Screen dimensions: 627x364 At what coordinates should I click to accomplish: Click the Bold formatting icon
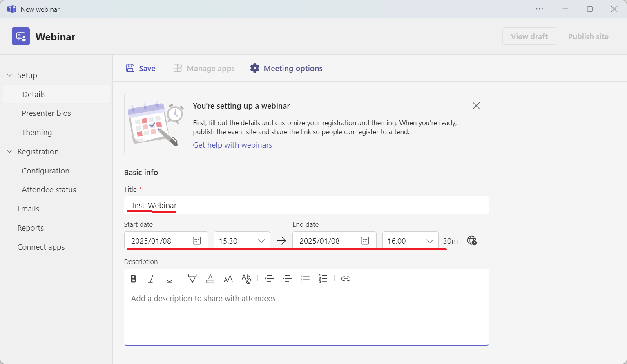point(134,279)
